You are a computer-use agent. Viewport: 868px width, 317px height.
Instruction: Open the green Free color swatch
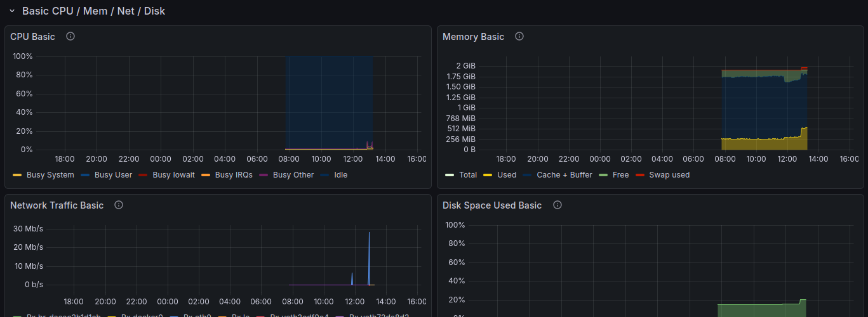click(603, 175)
